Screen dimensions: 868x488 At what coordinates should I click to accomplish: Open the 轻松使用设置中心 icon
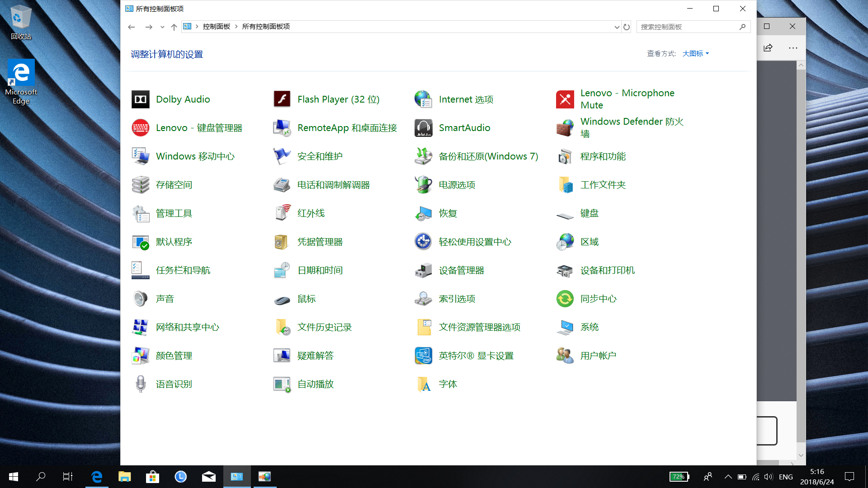click(x=424, y=242)
